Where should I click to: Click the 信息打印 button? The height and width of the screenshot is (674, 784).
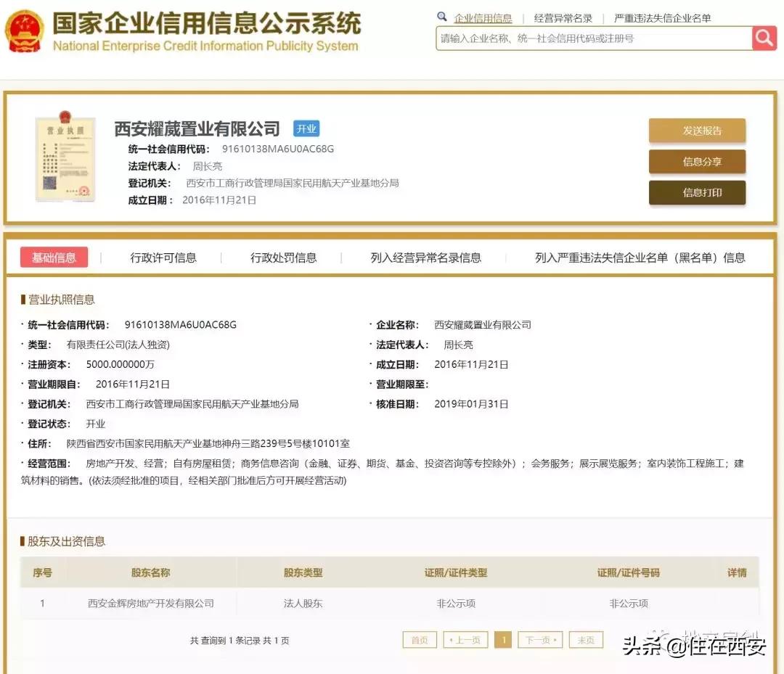pos(696,193)
